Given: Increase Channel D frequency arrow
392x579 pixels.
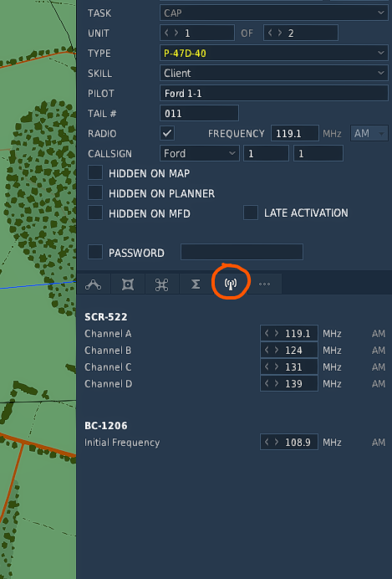Looking at the screenshot, I should click(276, 384).
